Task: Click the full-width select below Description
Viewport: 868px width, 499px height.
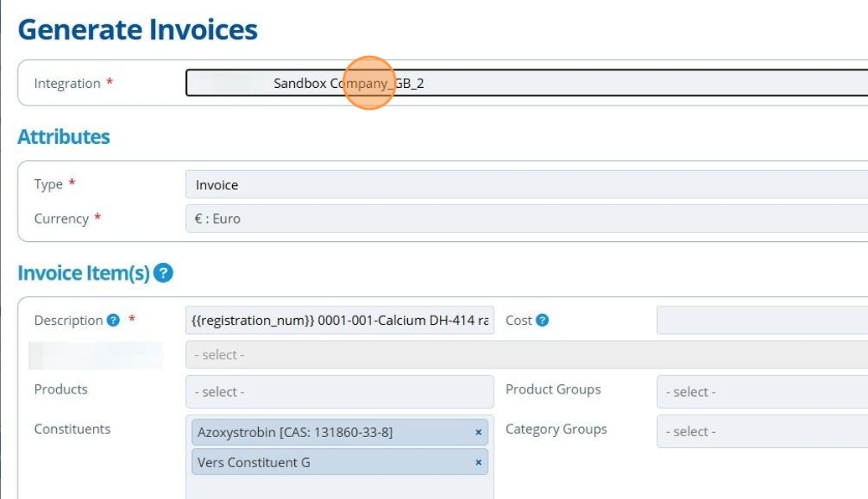Action: 526,355
